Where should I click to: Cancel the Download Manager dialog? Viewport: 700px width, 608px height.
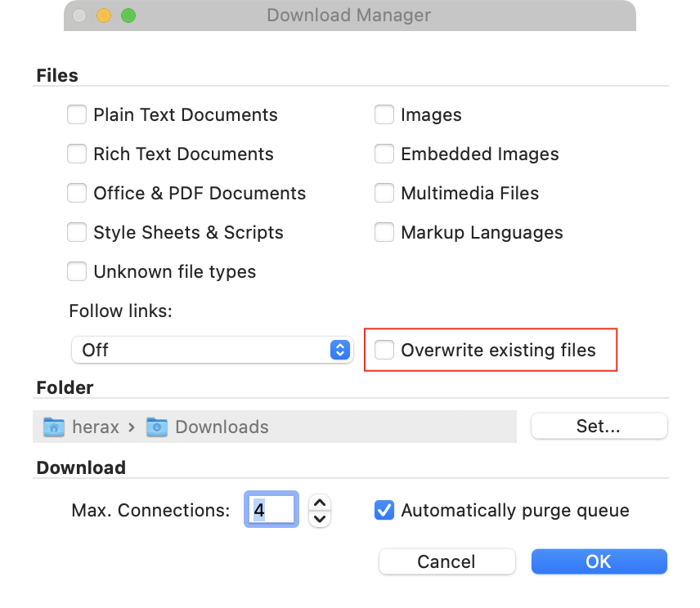[446, 561]
